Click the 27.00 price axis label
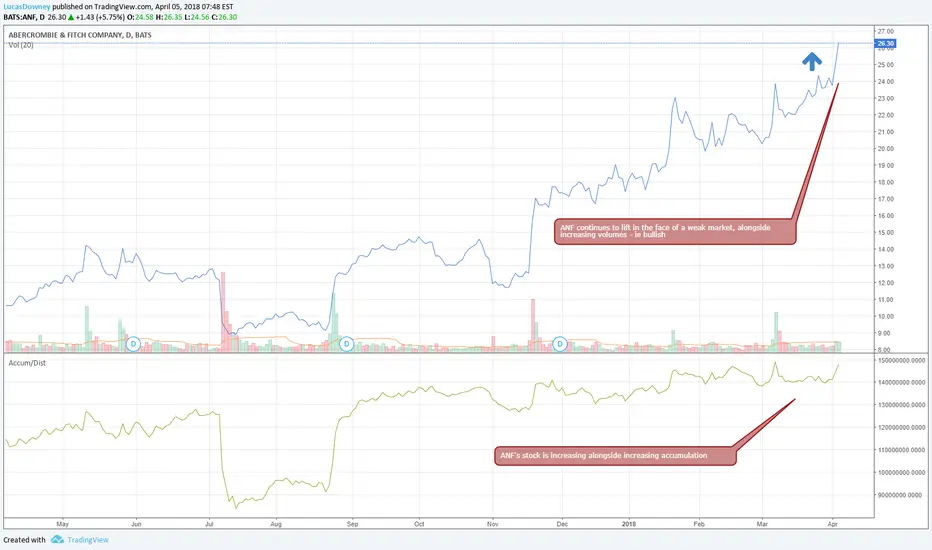 click(886, 32)
